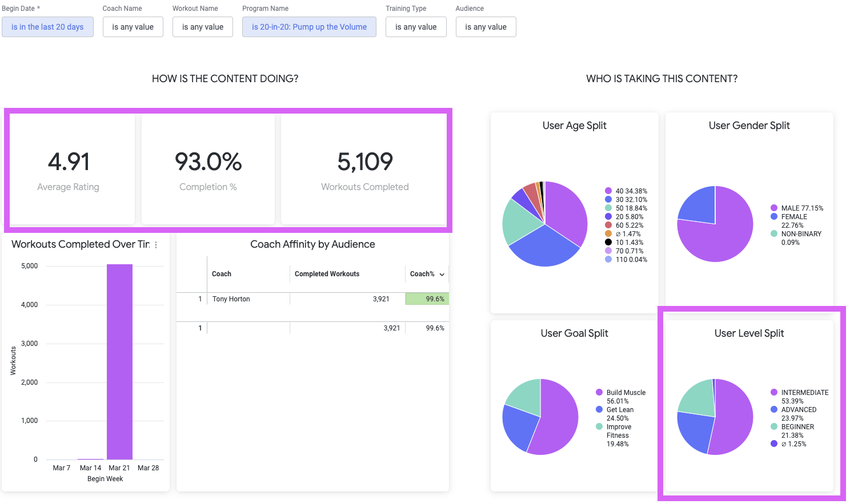This screenshot has width=850, height=504.
Task: Click the 'User Age Split' chart title
Action: tap(574, 126)
